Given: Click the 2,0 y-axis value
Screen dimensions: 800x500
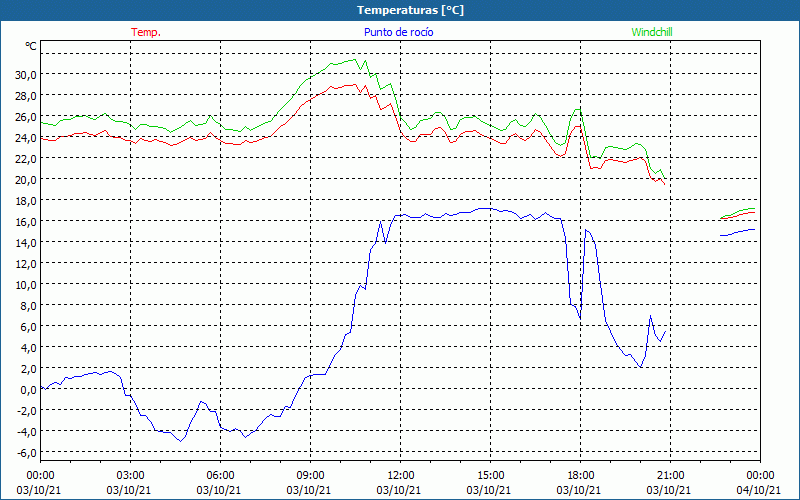Looking at the screenshot, I should click(x=28, y=368).
